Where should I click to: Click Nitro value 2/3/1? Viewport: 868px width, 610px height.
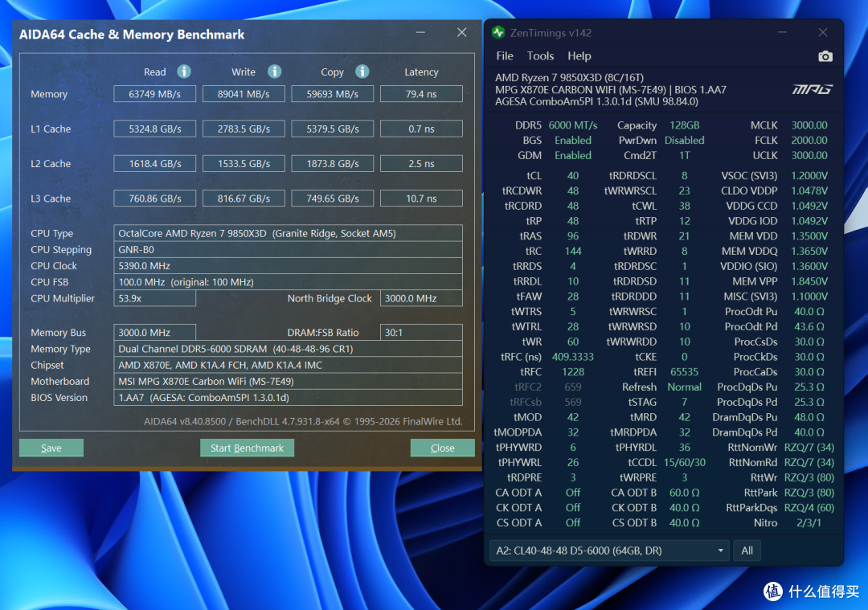(x=809, y=522)
